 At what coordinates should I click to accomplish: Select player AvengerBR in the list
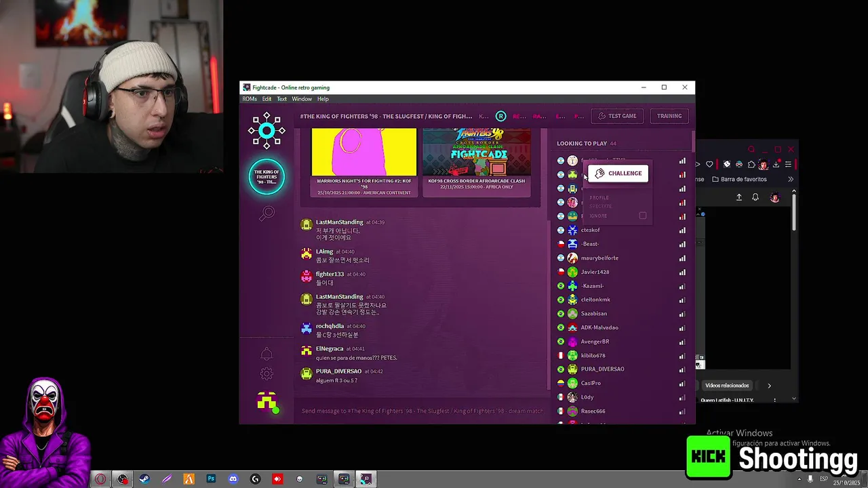[x=595, y=342]
